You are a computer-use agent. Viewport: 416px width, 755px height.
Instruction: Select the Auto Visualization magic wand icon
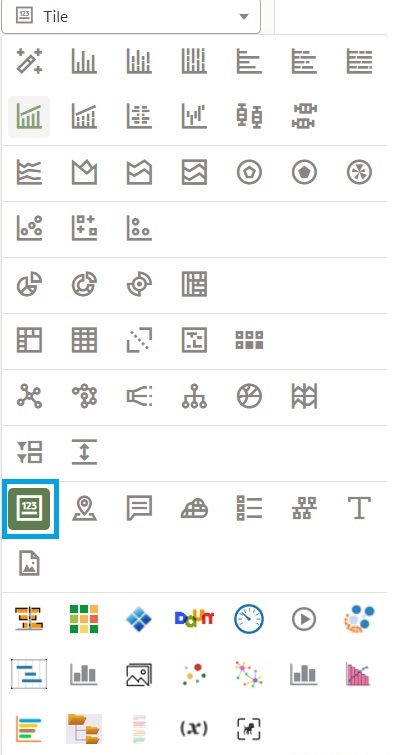29,61
